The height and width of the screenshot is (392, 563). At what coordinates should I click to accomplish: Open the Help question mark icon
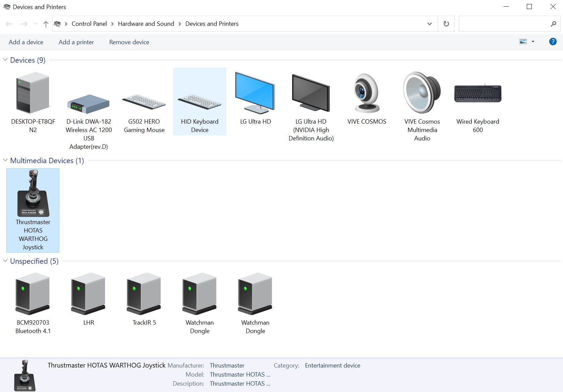pyautogui.click(x=553, y=42)
